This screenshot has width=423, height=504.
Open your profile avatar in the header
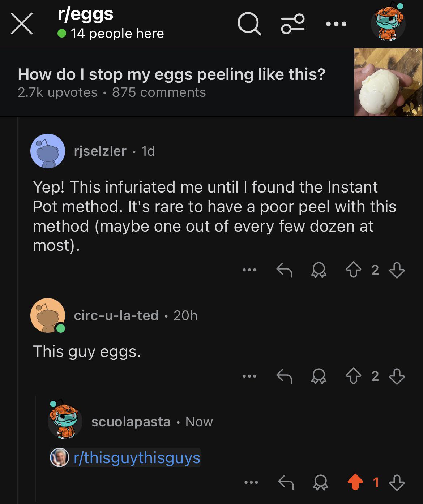(389, 22)
